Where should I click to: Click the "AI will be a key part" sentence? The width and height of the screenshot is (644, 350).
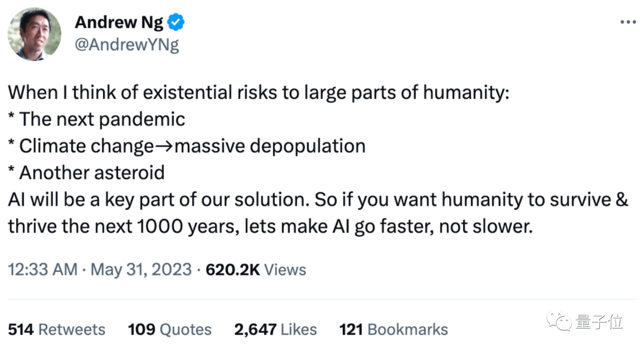pyautogui.click(x=318, y=200)
